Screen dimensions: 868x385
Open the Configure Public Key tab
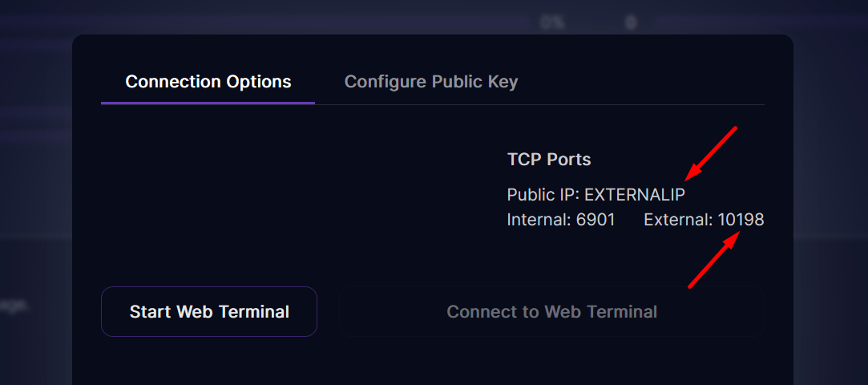430,82
